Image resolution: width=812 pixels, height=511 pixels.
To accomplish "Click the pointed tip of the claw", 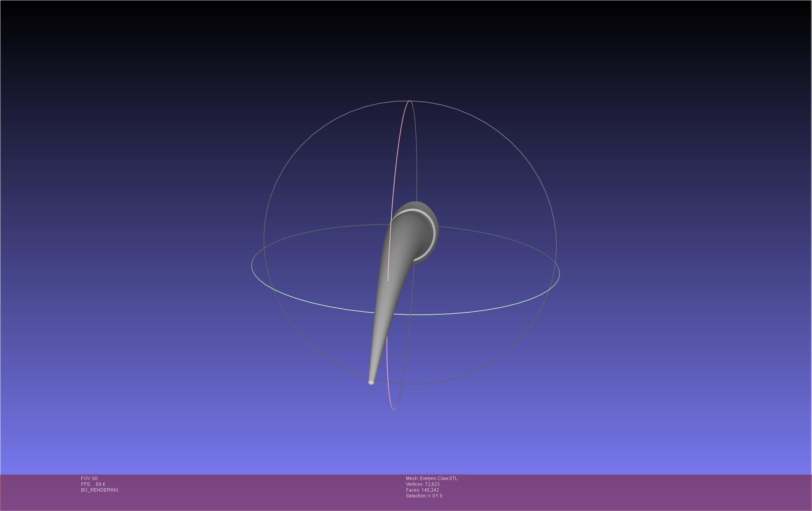I will (371, 382).
